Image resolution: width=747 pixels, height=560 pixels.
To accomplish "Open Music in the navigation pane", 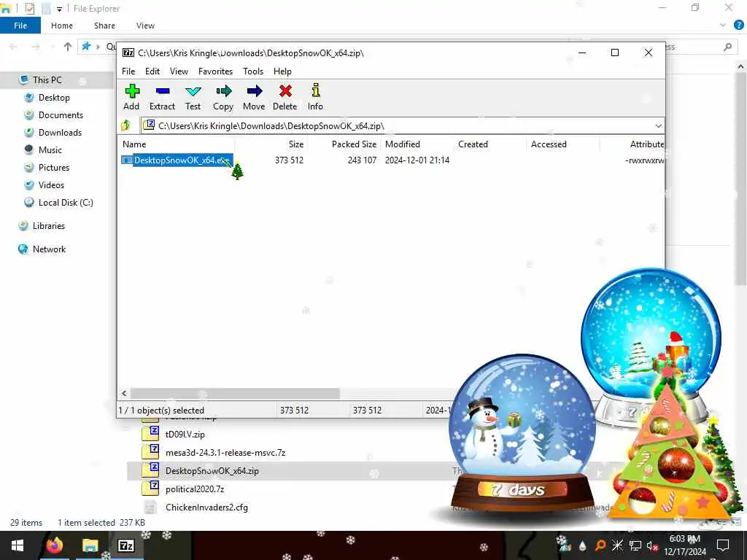I will tap(50, 150).
